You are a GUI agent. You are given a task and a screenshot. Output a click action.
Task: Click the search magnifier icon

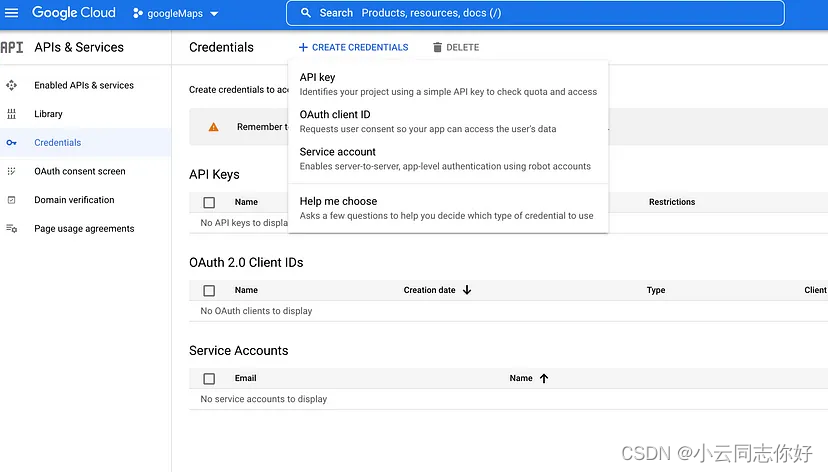pos(306,13)
